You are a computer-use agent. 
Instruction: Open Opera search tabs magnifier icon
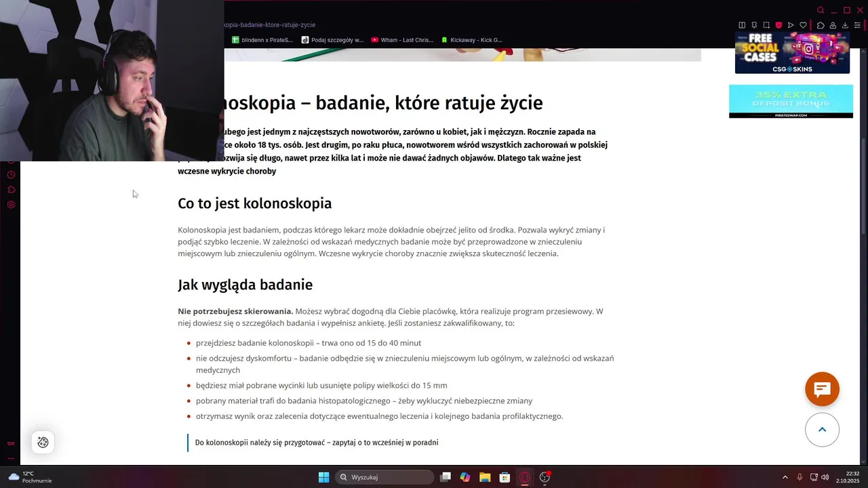[821, 10]
